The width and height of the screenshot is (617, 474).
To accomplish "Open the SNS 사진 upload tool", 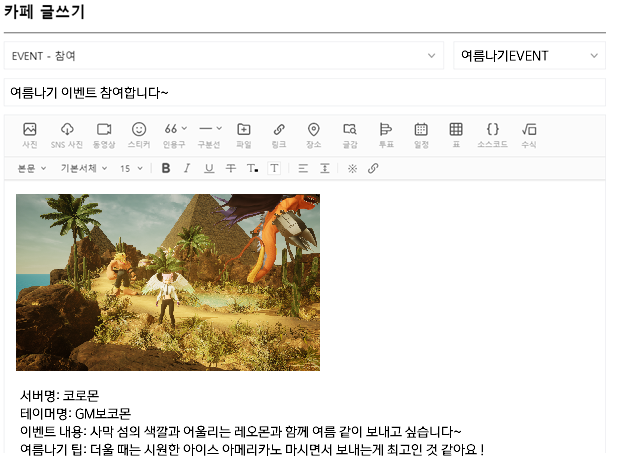I will 67,134.
